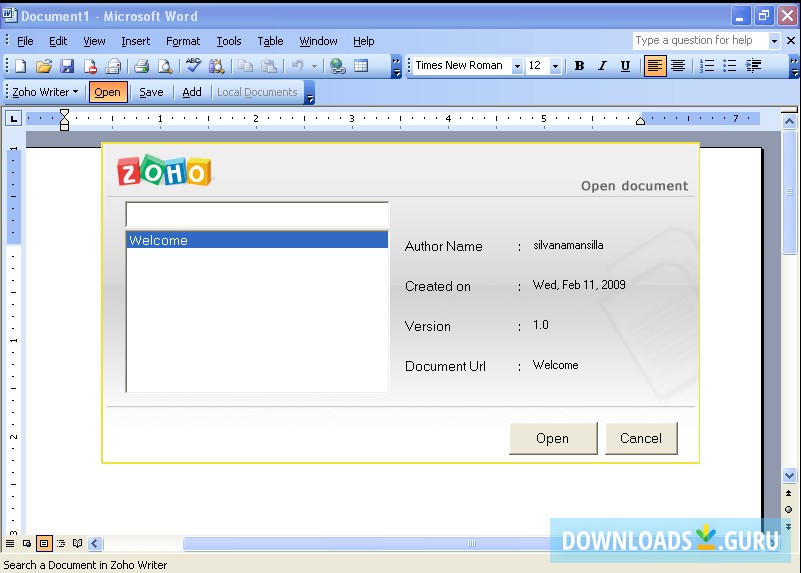Click the floppy disk Save icon
The width and height of the screenshot is (801, 573).
67,66
